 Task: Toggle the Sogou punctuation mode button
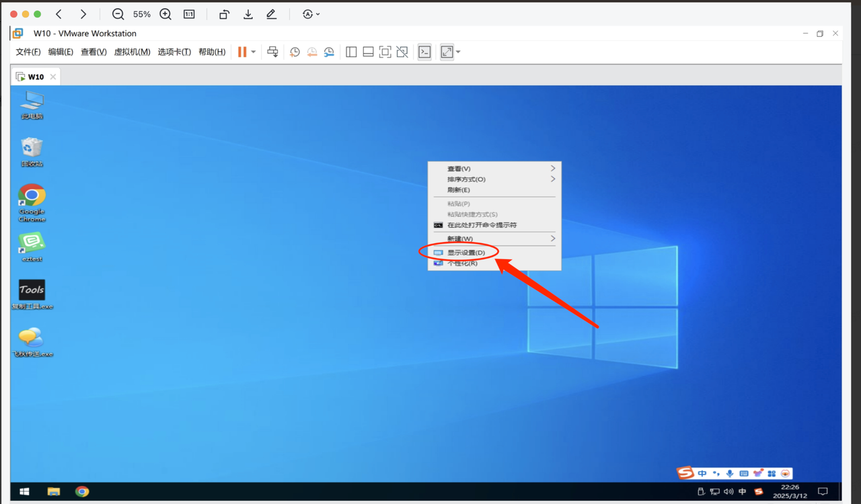(x=716, y=474)
